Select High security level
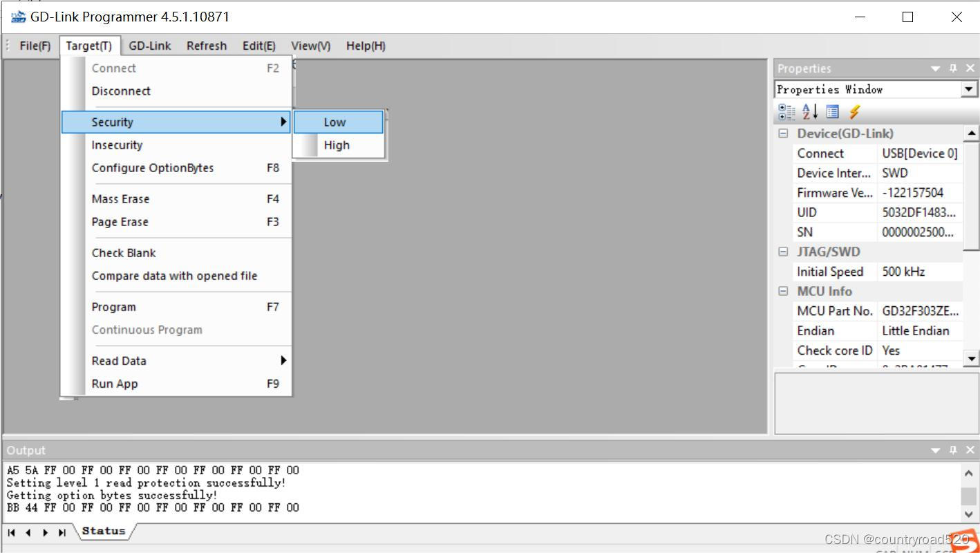This screenshot has width=980, height=553. [x=339, y=145]
